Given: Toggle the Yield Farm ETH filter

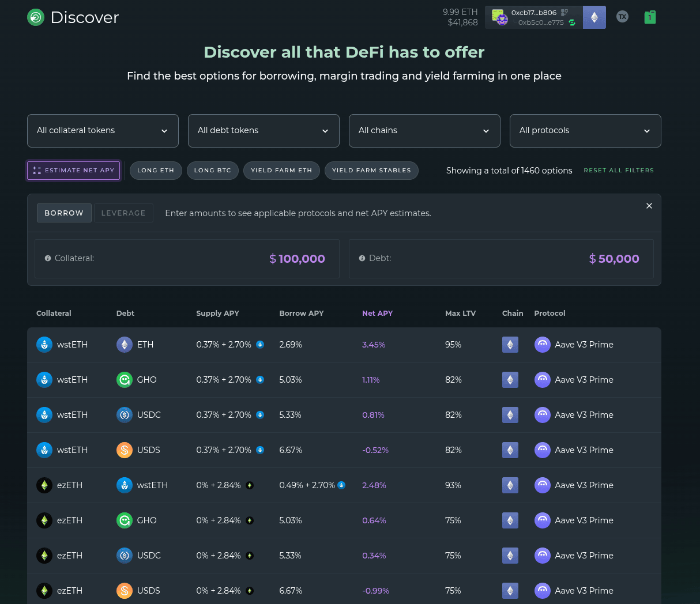Looking at the screenshot, I should pyautogui.click(x=281, y=171).
